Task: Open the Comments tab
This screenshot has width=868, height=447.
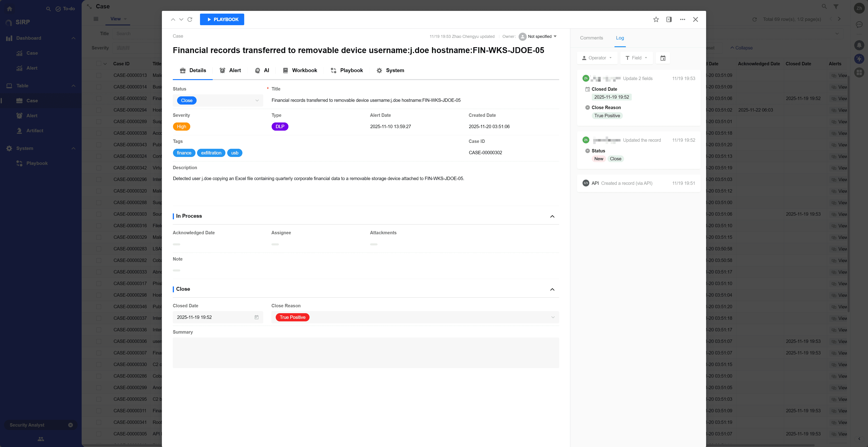Action: point(591,38)
